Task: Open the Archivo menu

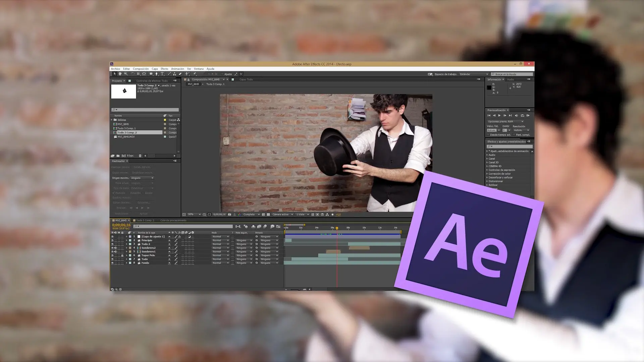Action: pos(116,69)
